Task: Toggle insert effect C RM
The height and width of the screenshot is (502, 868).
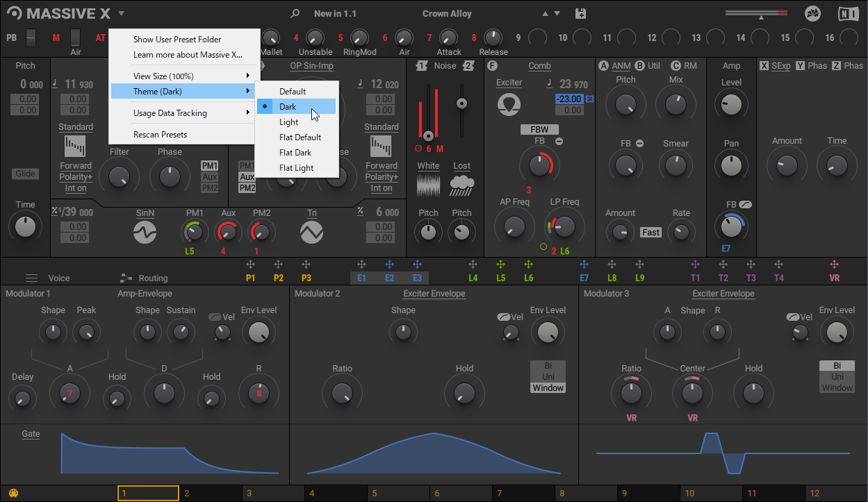Action: [x=675, y=65]
